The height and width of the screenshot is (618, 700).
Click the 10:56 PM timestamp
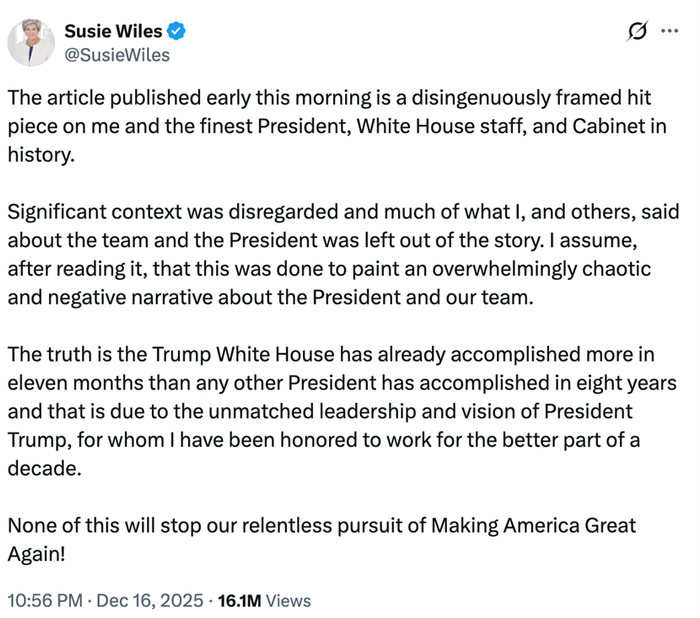click(43, 601)
